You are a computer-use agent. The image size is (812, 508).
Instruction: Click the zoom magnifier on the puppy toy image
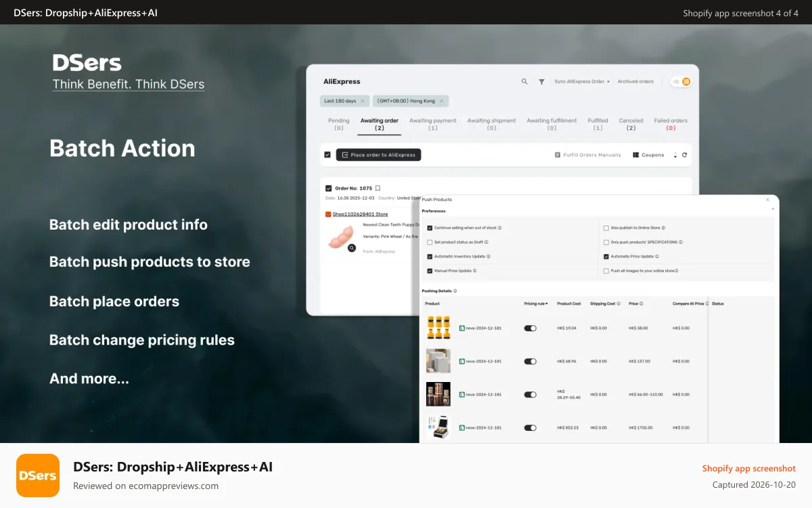[352, 248]
